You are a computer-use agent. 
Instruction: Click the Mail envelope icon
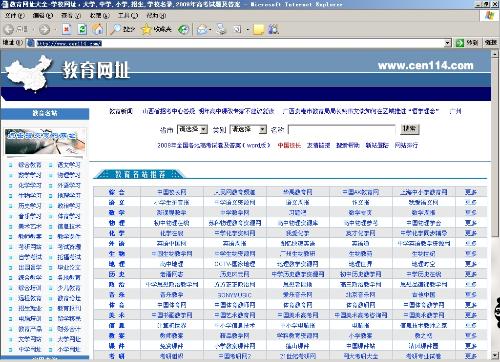(202, 30)
